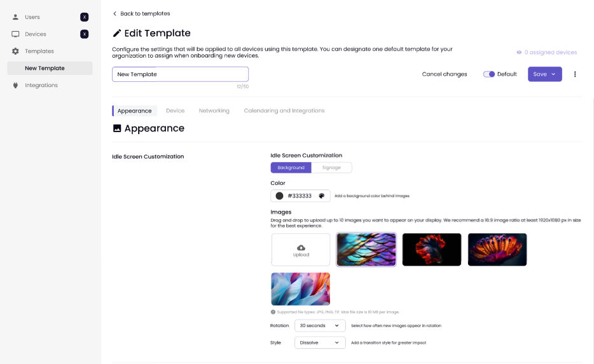This screenshot has width=594, height=364.
Task: Click 'Add a background color behind images' text
Action: coord(372,196)
